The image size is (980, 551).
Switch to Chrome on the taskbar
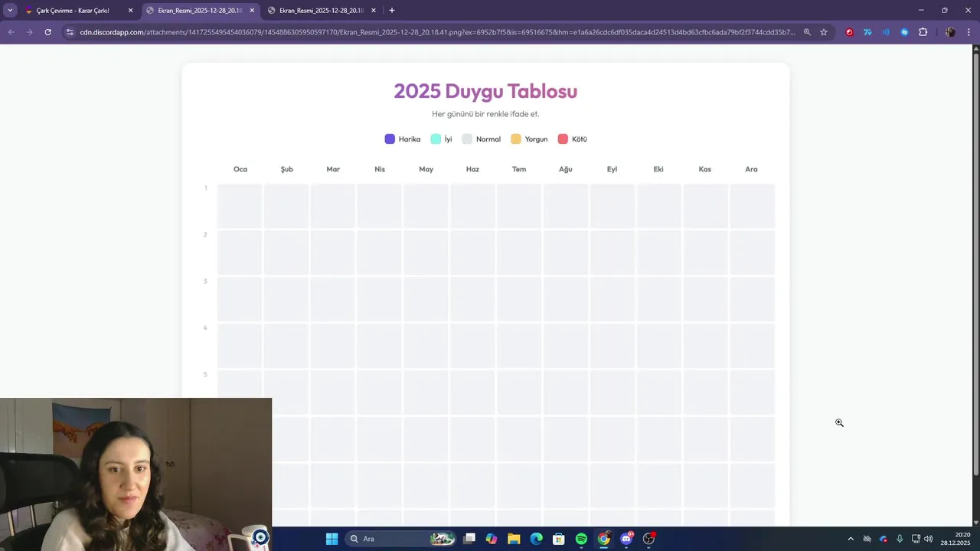coord(604,539)
